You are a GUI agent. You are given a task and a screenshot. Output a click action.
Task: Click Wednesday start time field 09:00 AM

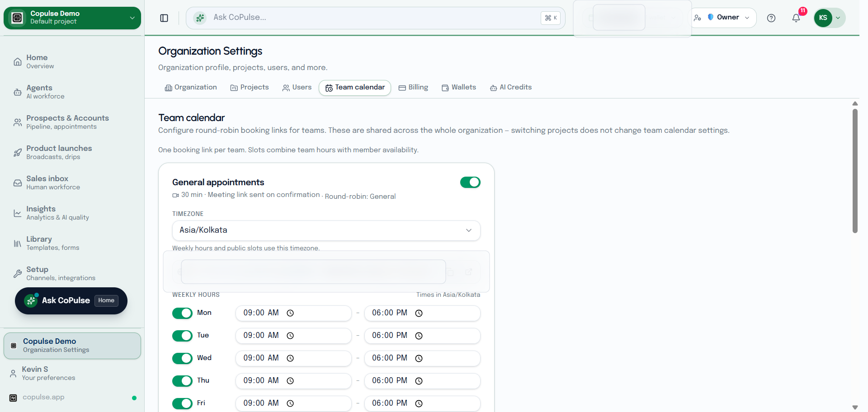pyautogui.click(x=293, y=358)
